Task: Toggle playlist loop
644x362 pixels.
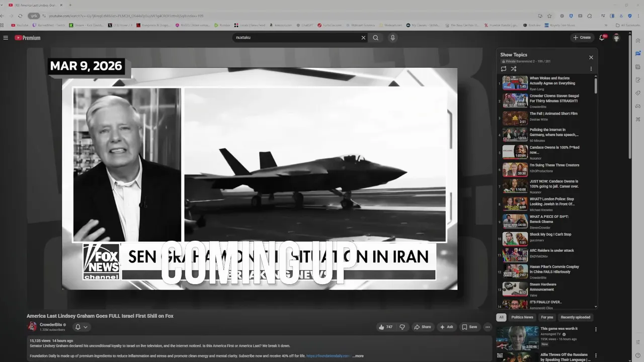Action: click(504, 69)
